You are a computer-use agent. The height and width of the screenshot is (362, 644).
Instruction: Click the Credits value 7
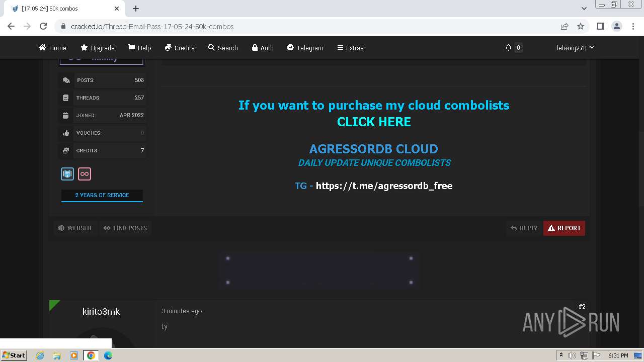click(142, 150)
